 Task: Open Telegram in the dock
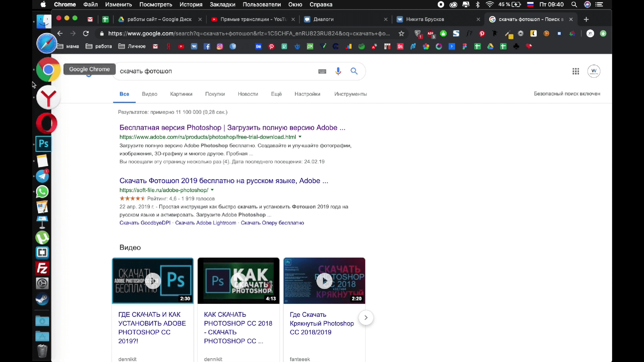click(42, 176)
